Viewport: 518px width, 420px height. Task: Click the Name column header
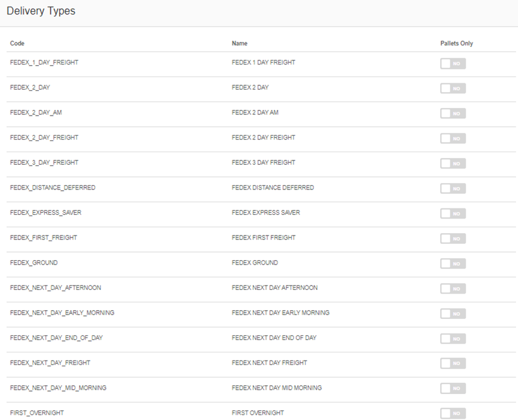[239, 43]
